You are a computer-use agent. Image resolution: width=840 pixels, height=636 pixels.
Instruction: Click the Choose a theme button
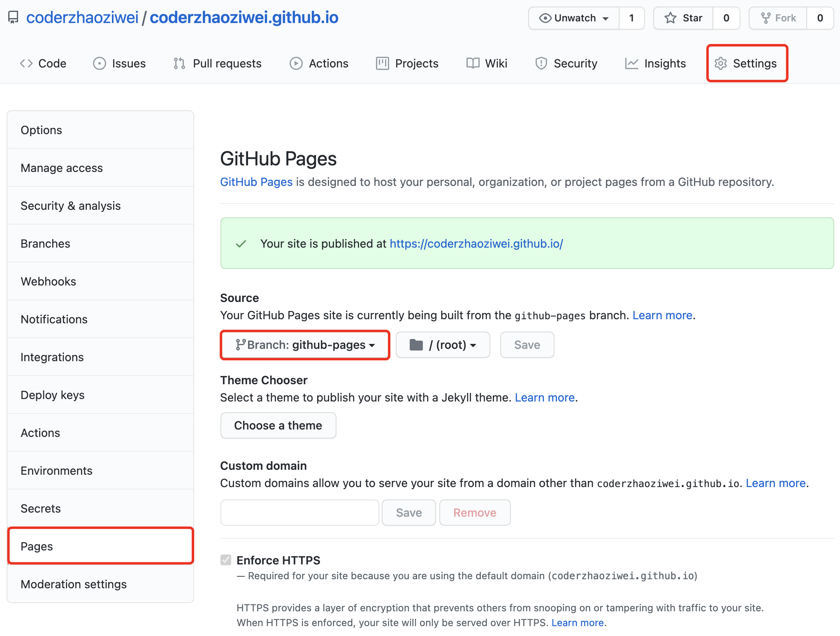278,425
